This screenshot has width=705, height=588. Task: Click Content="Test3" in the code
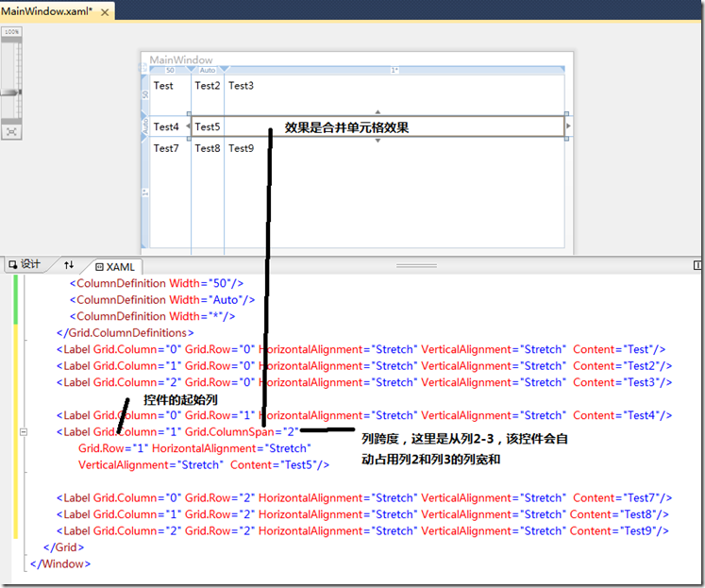pos(618,382)
